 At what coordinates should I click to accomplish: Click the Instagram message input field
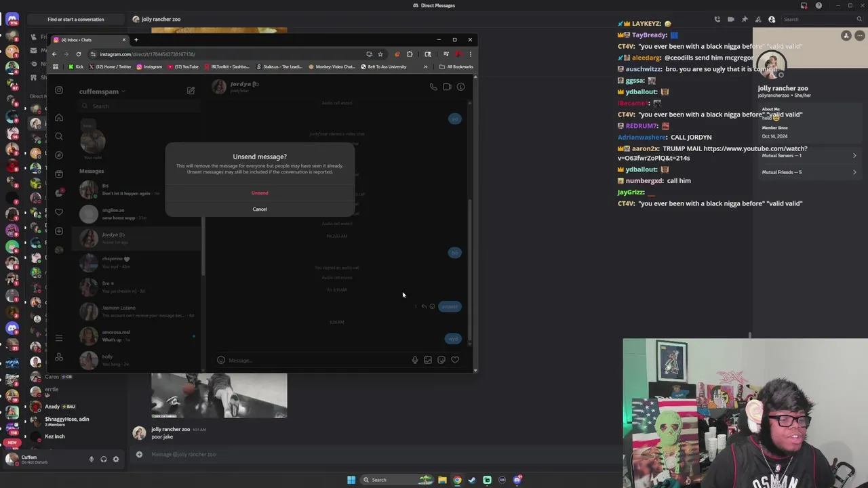coord(317,361)
